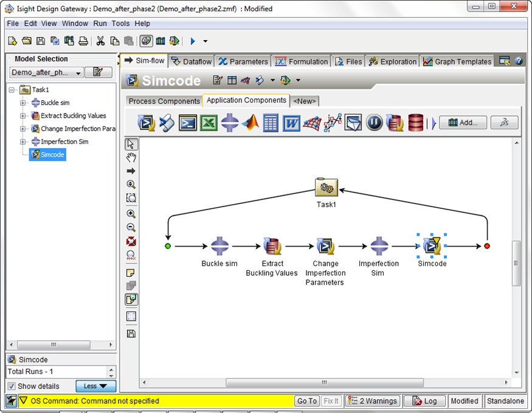The image size is (532, 413).
Task: Expand the Imperfection Sim tree node
Action: pos(22,142)
